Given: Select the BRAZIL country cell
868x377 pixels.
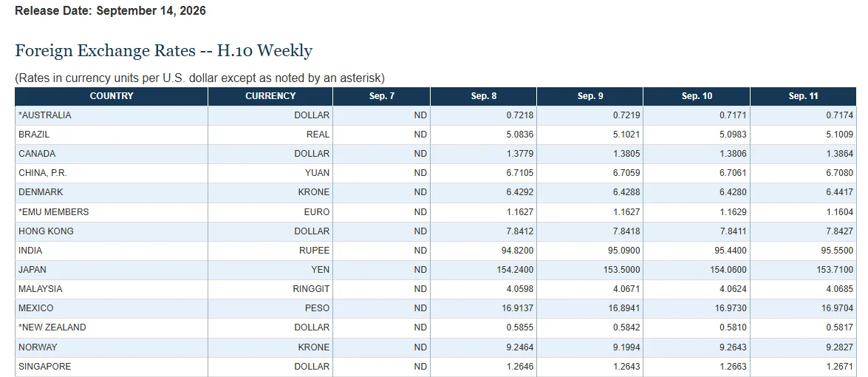Looking at the screenshot, I should (x=112, y=135).
